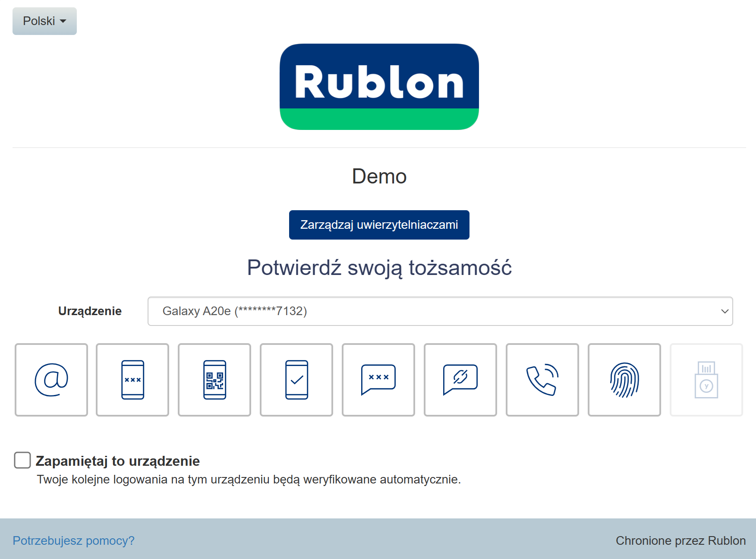Select the email authentication method icon
Viewport: 756px width, 559px height.
coord(51,380)
